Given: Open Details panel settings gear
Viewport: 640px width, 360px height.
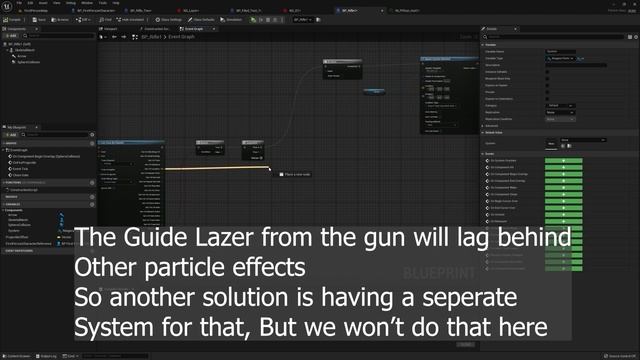Looking at the screenshot, I should (x=636, y=37).
